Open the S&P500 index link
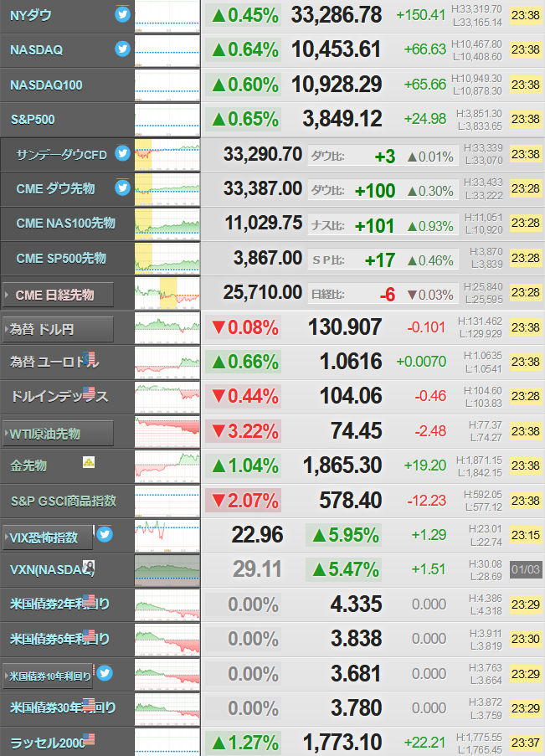Image resolution: width=545 pixels, height=756 pixels. [x=33, y=119]
